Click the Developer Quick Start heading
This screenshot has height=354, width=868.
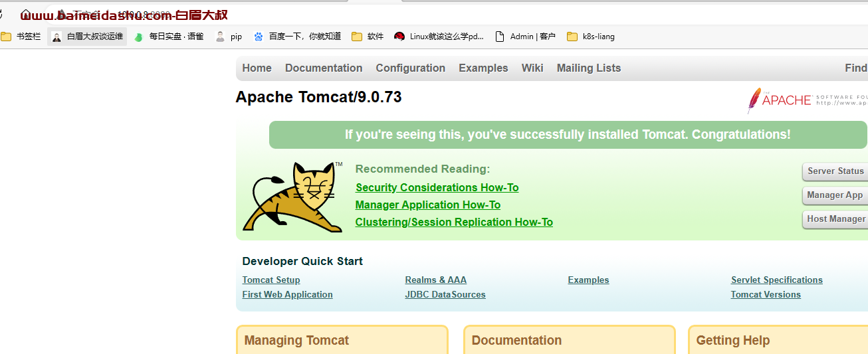pos(302,261)
